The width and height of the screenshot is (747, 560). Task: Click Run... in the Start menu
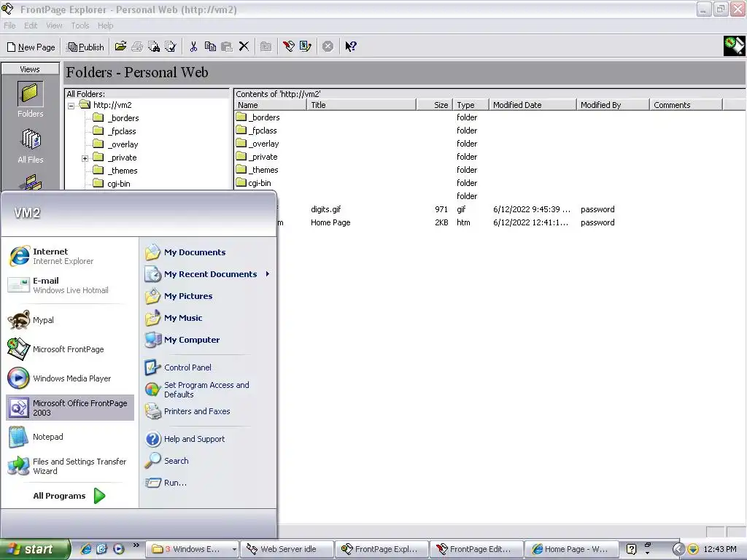[208, 483]
